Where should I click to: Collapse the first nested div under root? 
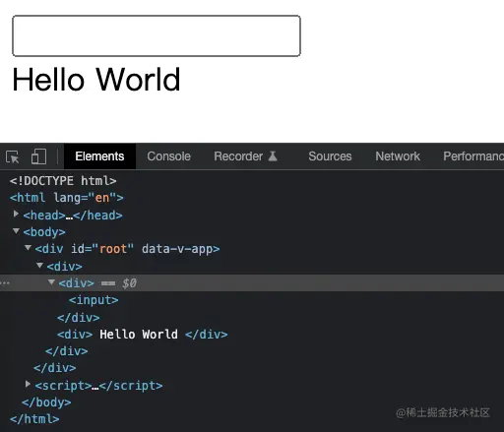(x=39, y=265)
